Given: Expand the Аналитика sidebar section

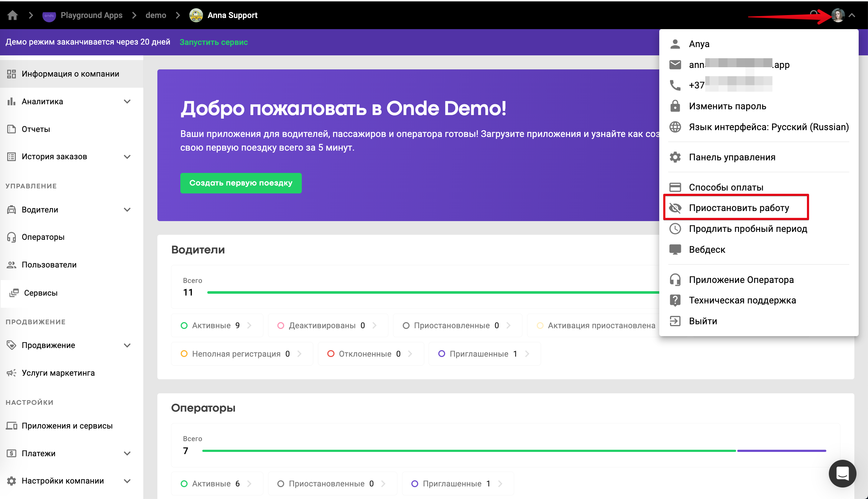Looking at the screenshot, I should 127,101.
